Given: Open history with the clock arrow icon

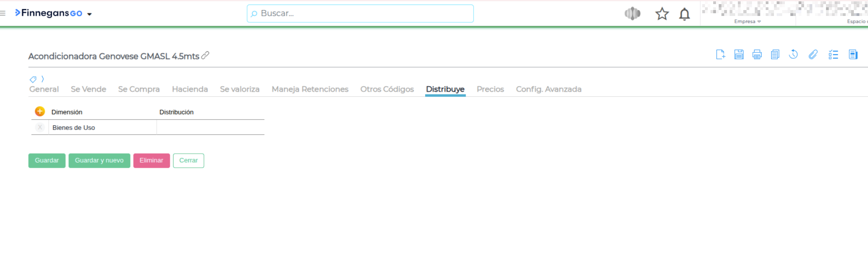Looking at the screenshot, I should [x=794, y=55].
